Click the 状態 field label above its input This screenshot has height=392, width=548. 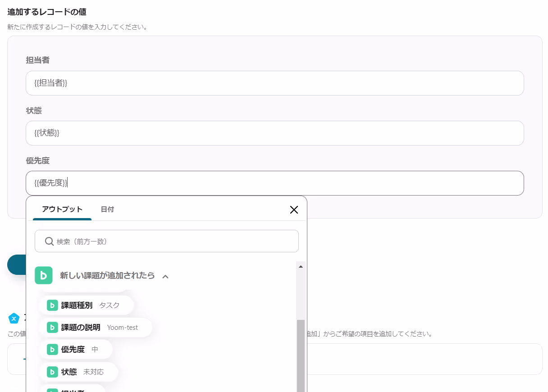(x=34, y=110)
